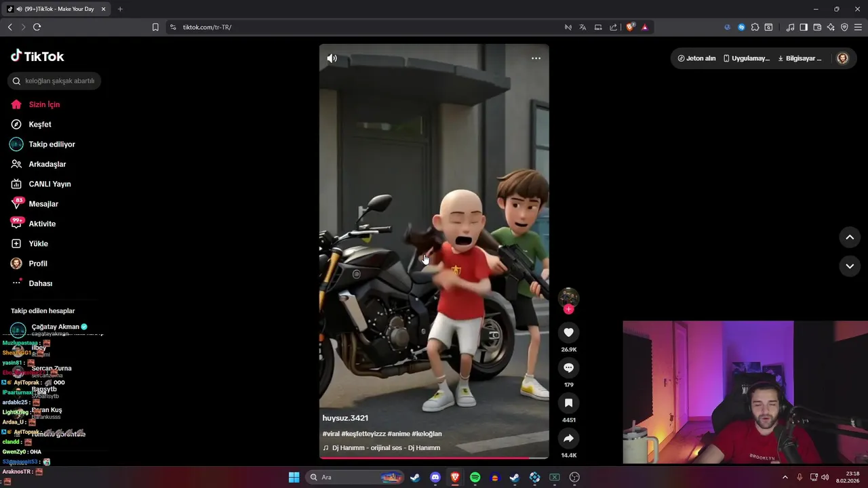868x488 pixels.
Task: Open the comments showing 179
Action: point(568,367)
